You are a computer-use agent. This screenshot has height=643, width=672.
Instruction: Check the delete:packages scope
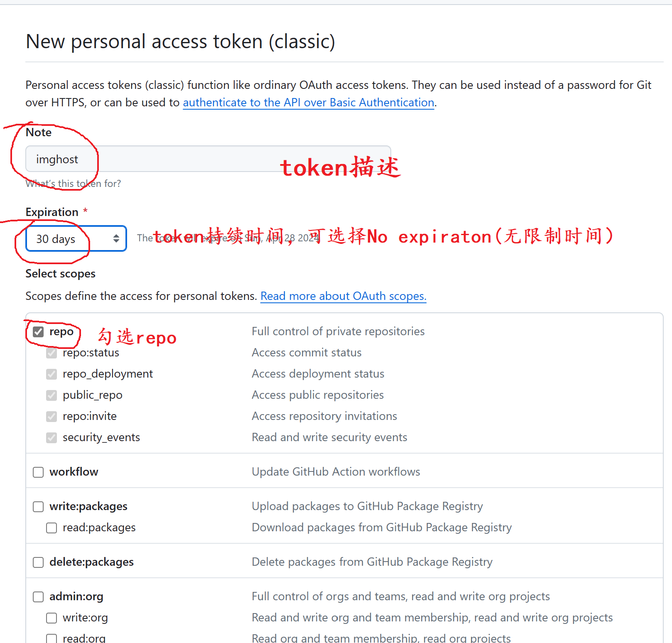[38, 562]
